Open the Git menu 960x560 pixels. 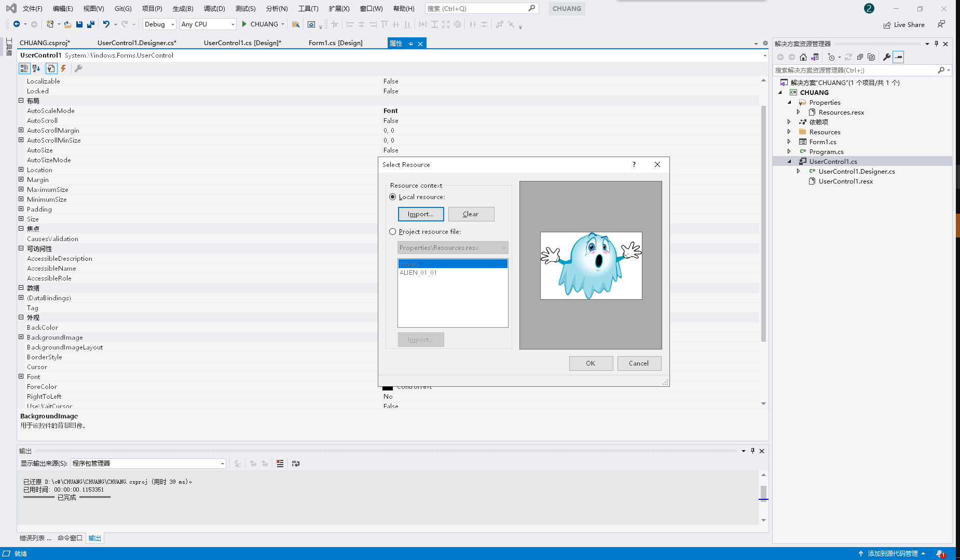[123, 8]
